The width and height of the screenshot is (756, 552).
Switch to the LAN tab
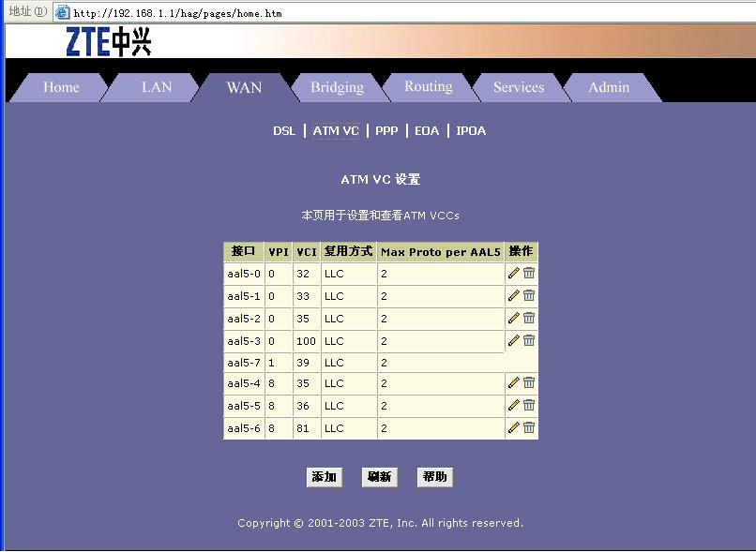pos(157,87)
